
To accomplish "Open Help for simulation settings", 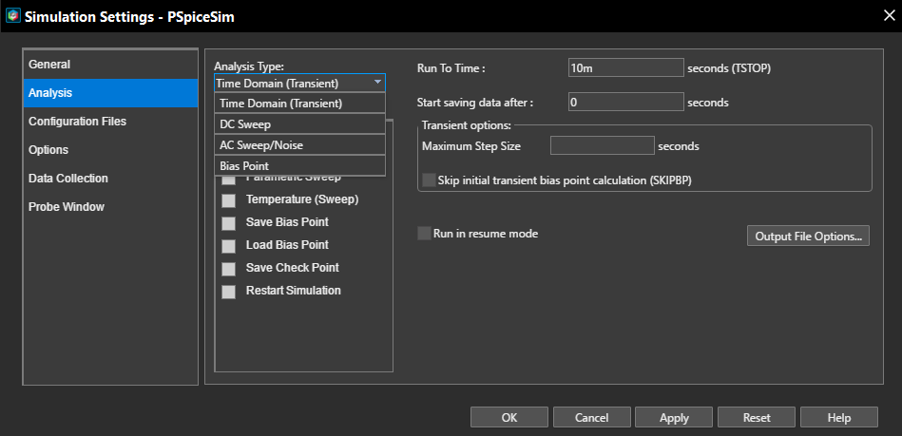I will click(x=839, y=418).
